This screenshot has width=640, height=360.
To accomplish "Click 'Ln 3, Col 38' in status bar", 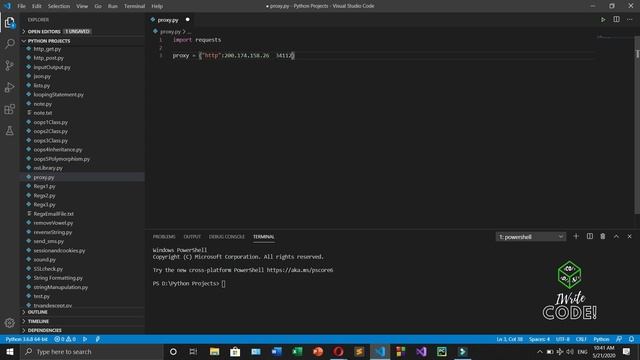I will tap(509, 339).
